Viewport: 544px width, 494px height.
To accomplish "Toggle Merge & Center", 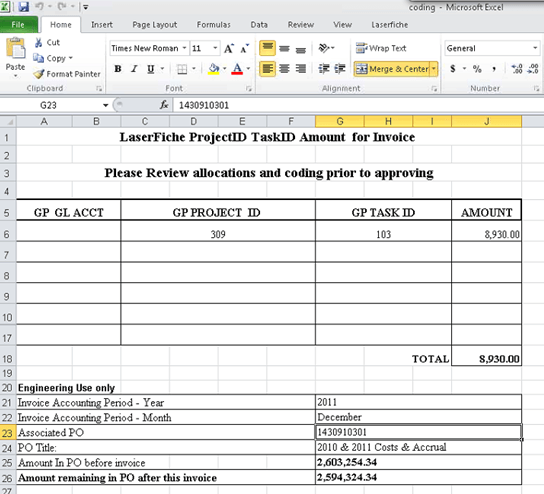I will 392,69.
